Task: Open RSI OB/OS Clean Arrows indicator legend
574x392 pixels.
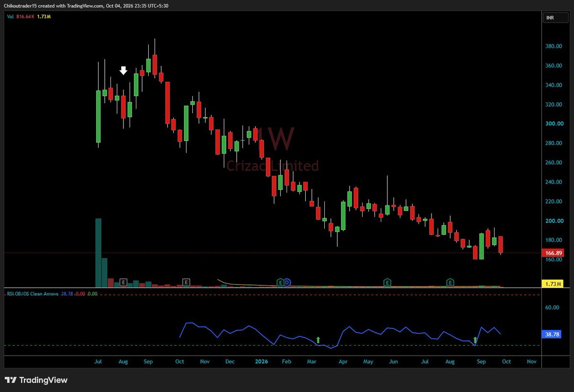Action: tap(33, 294)
